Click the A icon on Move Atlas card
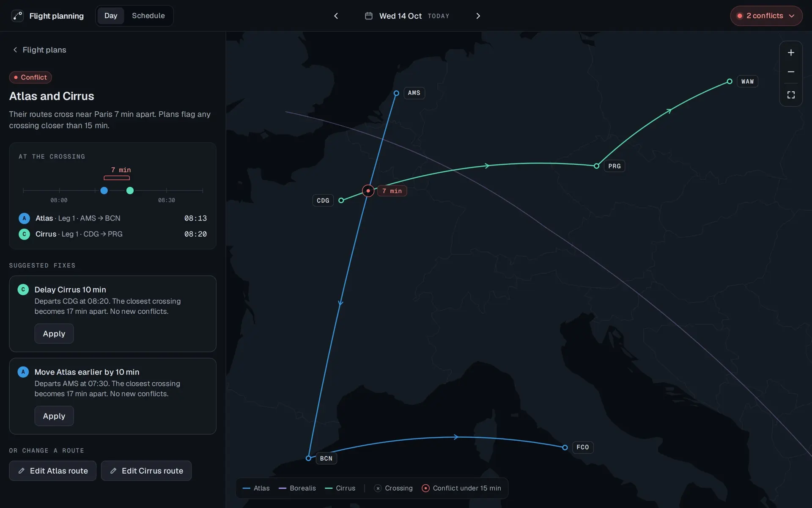 point(23,372)
